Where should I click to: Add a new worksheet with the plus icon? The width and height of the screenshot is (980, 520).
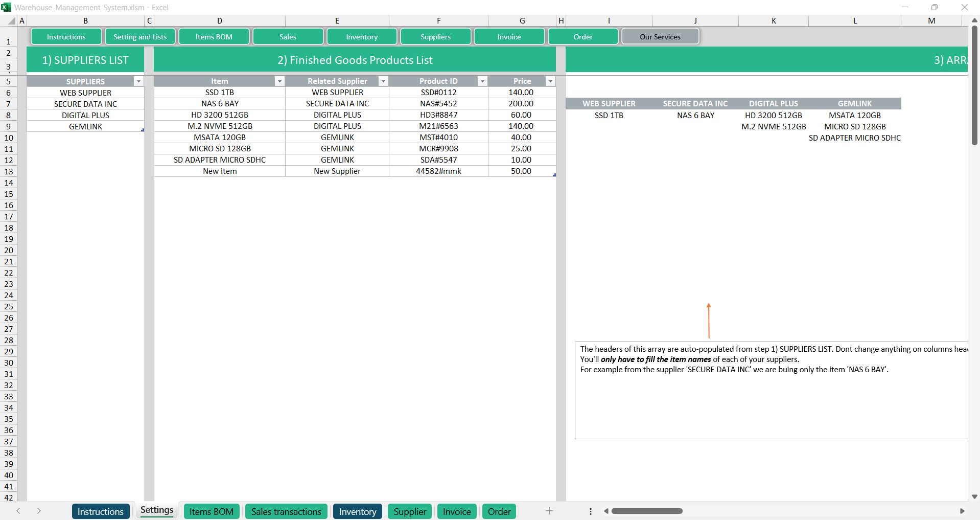pos(549,511)
